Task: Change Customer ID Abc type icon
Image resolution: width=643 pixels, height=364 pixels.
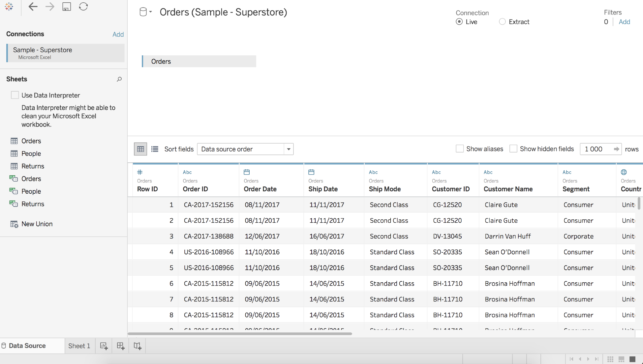Action: 436,172
